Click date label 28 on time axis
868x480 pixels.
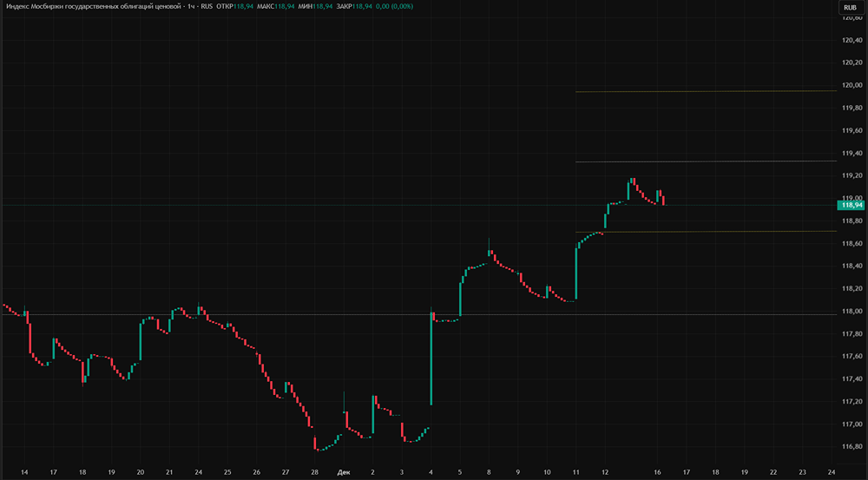coord(314,472)
